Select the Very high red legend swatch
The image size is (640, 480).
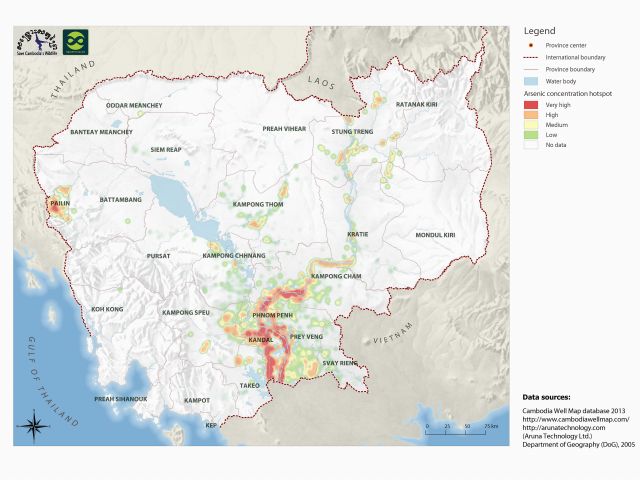[x=530, y=104]
